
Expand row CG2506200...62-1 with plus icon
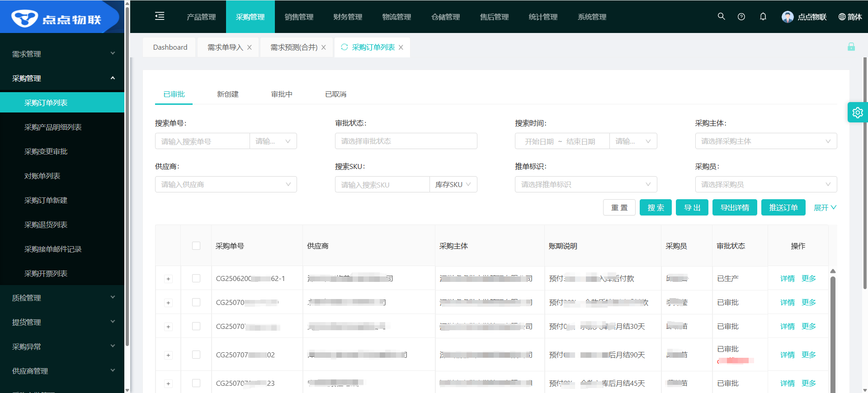pyautogui.click(x=168, y=279)
